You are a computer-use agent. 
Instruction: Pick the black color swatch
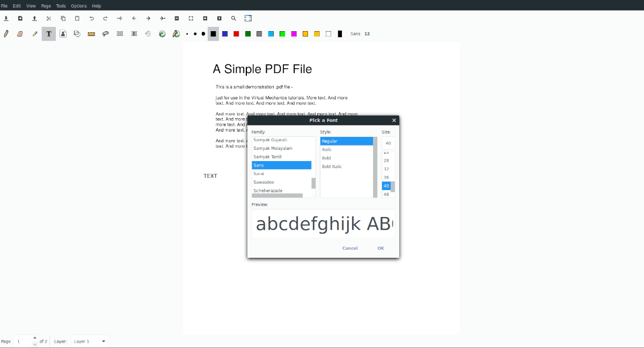213,34
